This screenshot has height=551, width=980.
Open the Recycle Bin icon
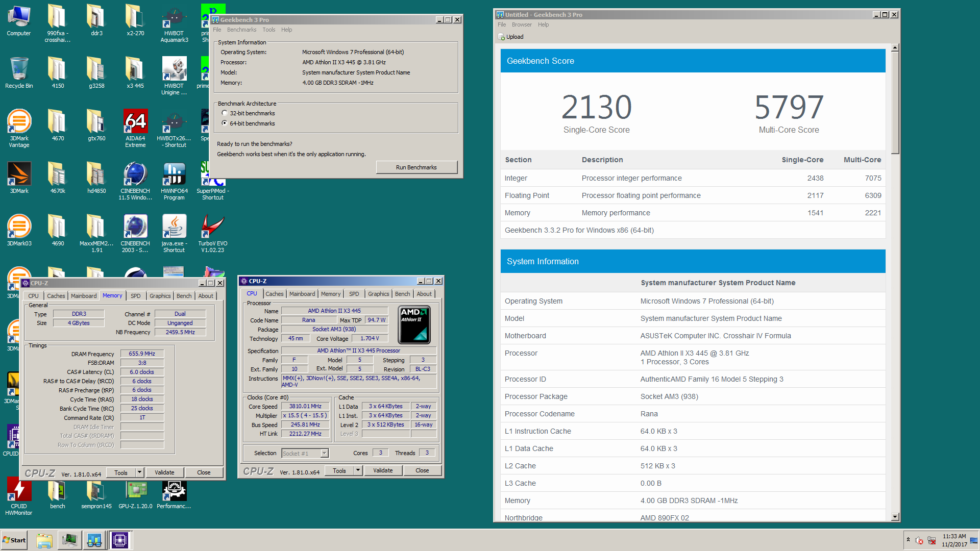click(19, 73)
